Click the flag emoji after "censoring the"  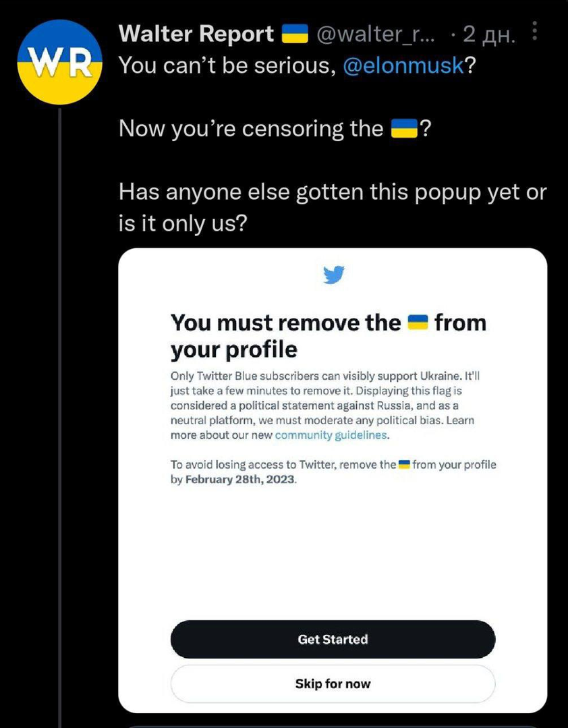[x=405, y=128]
